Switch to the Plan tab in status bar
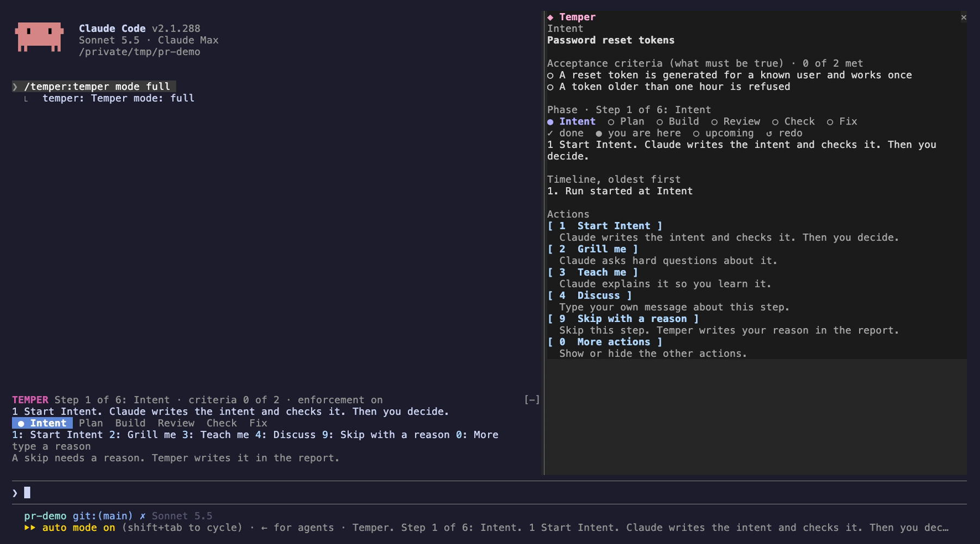Image resolution: width=980 pixels, height=544 pixels. pos(91,423)
